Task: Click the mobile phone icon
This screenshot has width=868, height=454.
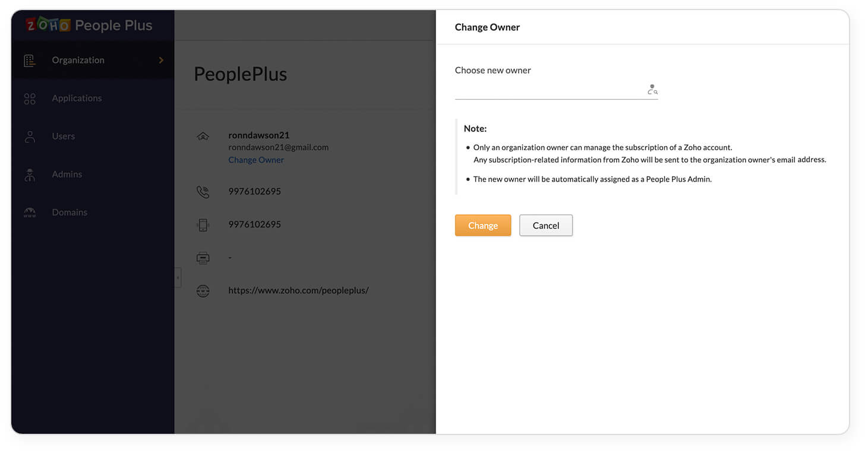Action: (x=203, y=224)
